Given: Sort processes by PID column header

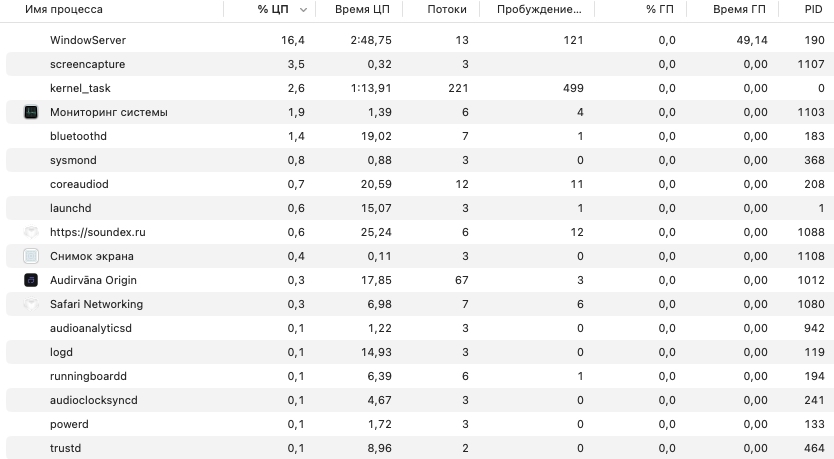Looking at the screenshot, I should [x=813, y=10].
